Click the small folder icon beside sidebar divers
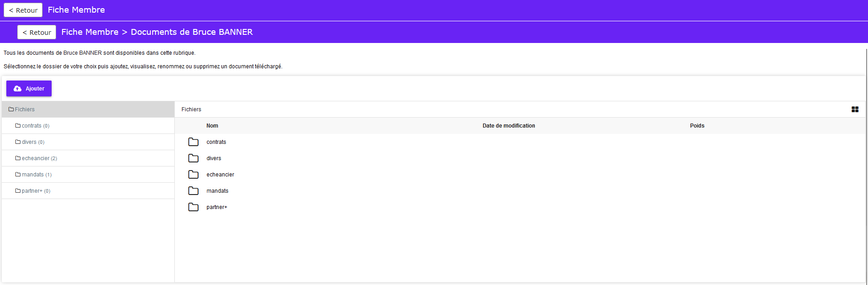 click(x=18, y=142)
